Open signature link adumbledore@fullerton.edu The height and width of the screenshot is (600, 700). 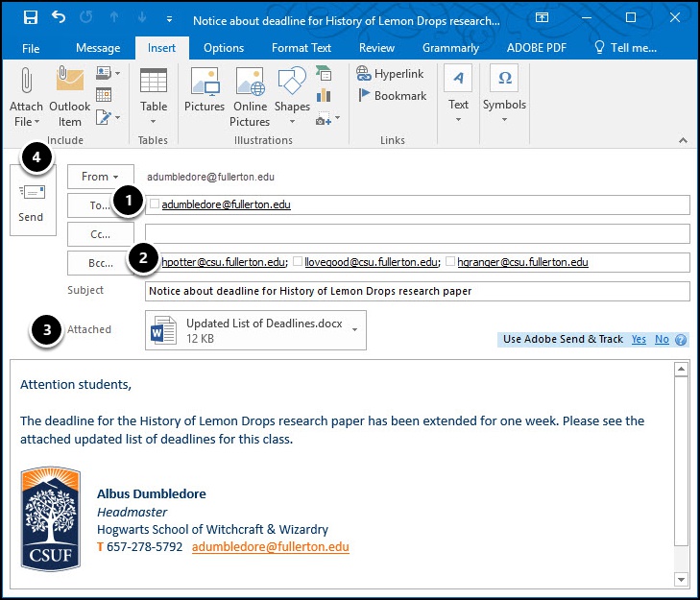[x=271, y=547]
